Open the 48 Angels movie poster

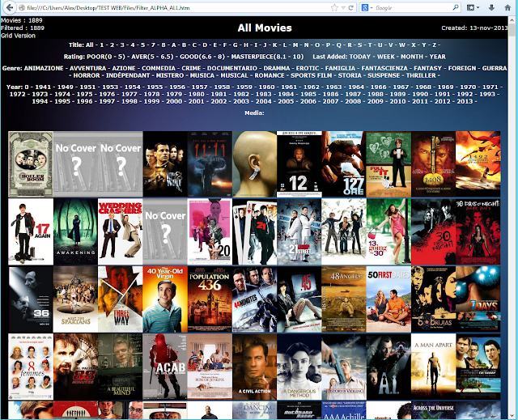344,299
